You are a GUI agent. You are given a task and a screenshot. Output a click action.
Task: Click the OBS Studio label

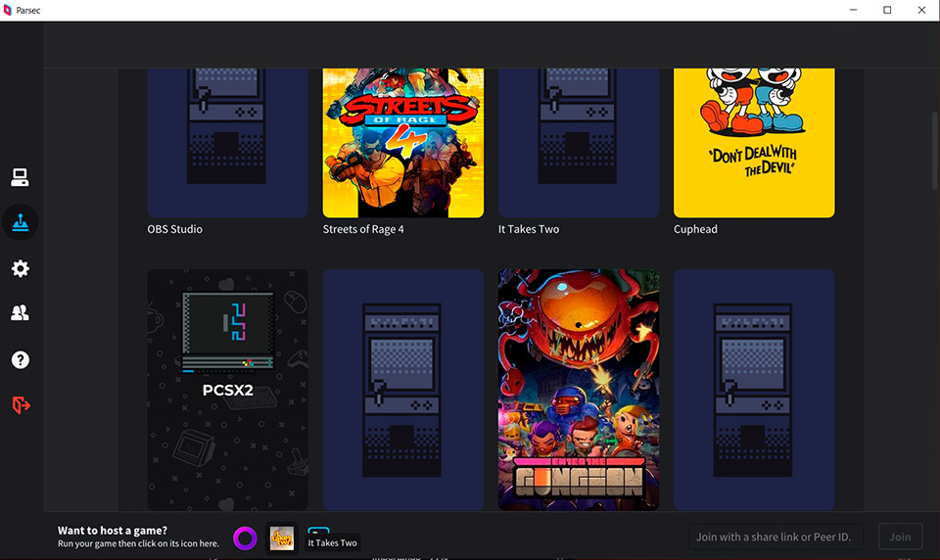tap(175, 229)
